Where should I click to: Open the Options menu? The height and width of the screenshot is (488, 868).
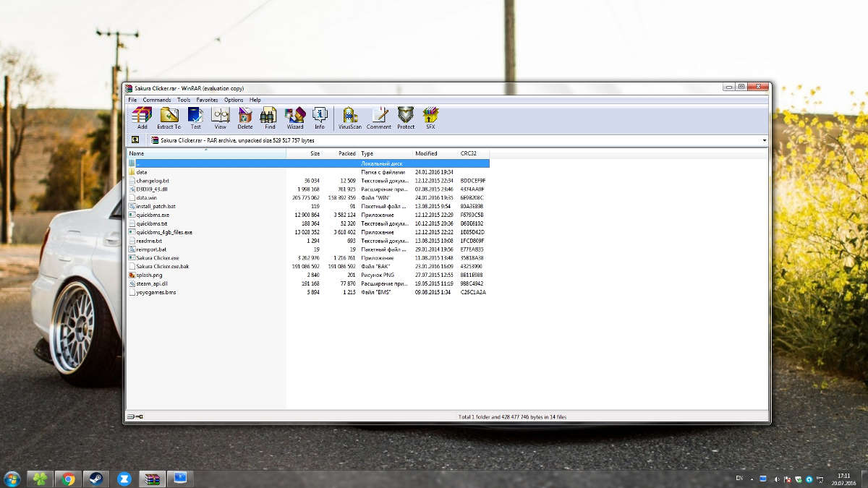click(x=234, y=100)
